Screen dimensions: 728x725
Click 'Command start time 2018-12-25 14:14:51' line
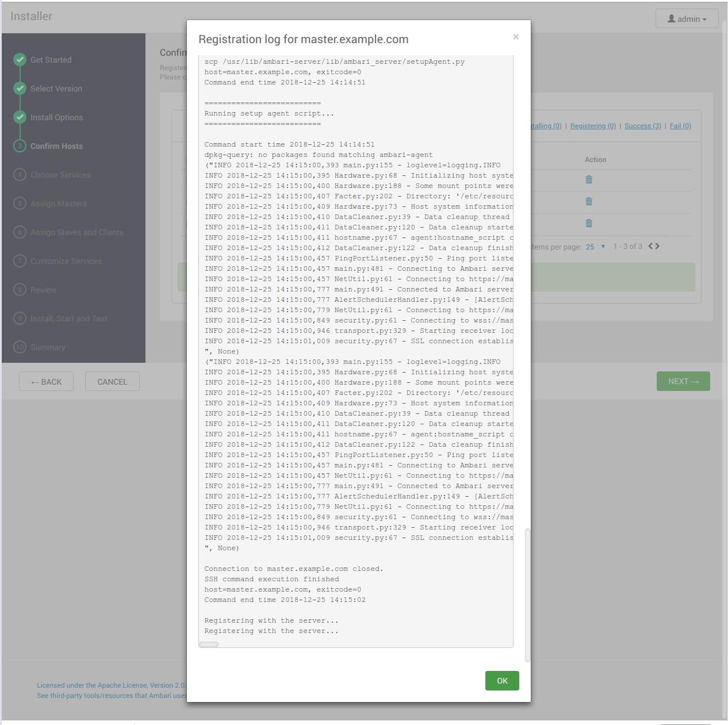289,144
